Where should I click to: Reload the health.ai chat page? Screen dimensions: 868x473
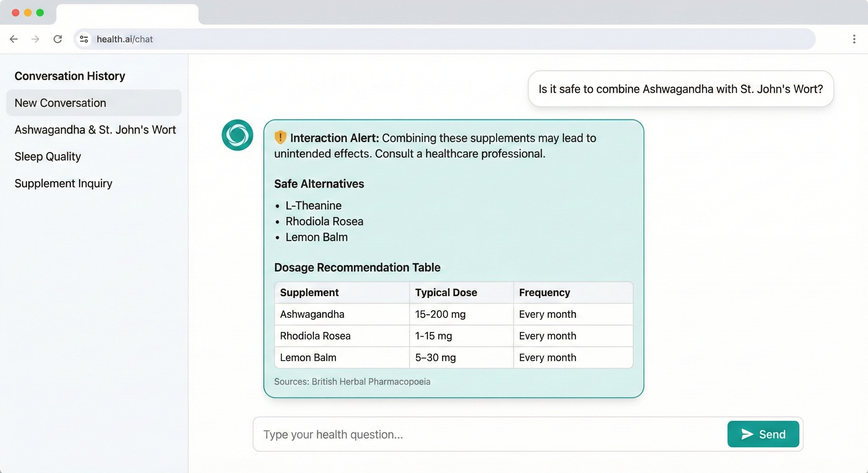58,39
